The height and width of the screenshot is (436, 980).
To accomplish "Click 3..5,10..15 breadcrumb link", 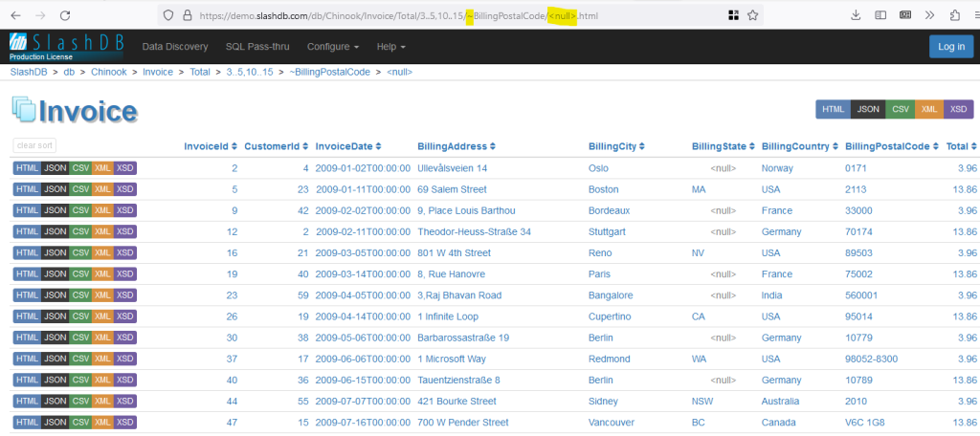I will coord(250,72).
